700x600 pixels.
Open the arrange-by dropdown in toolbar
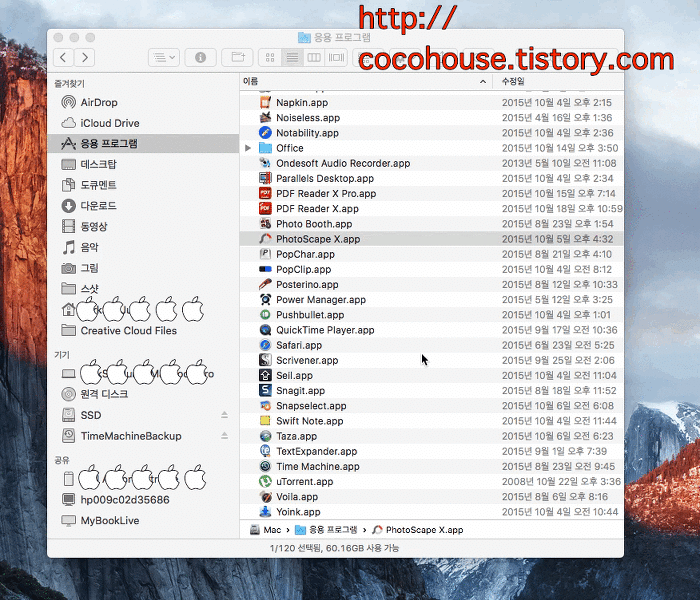tap(164, 57)
